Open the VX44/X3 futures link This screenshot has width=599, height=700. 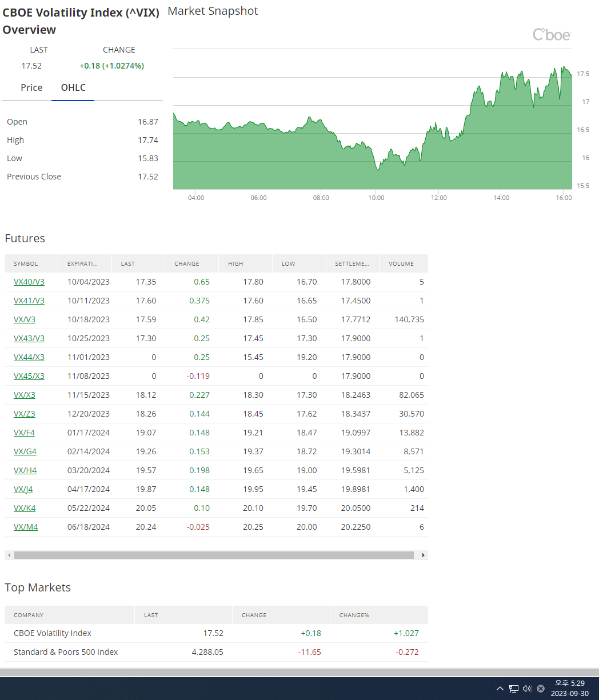pos(29,357)
